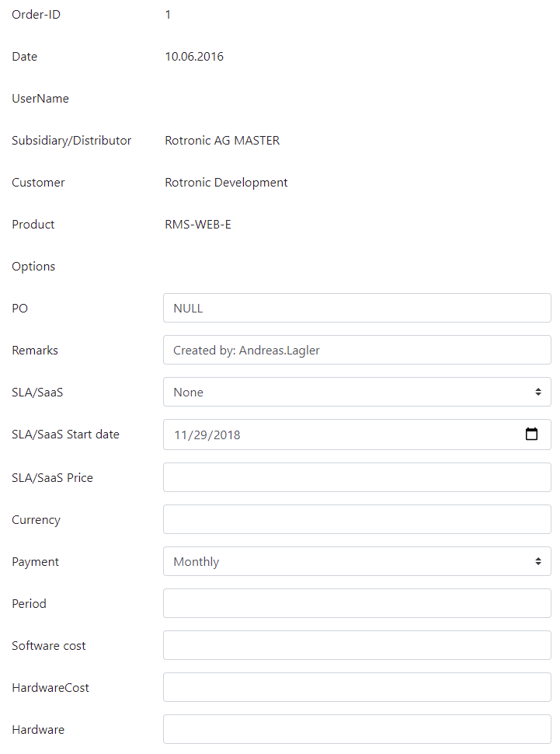Click the Remarks label
560x754 pixels.
pos(35,350)
